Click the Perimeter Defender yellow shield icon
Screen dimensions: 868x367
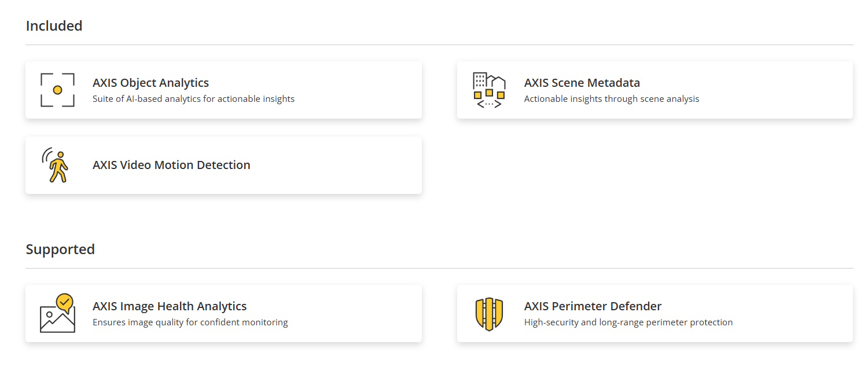[x=489, y=314]
